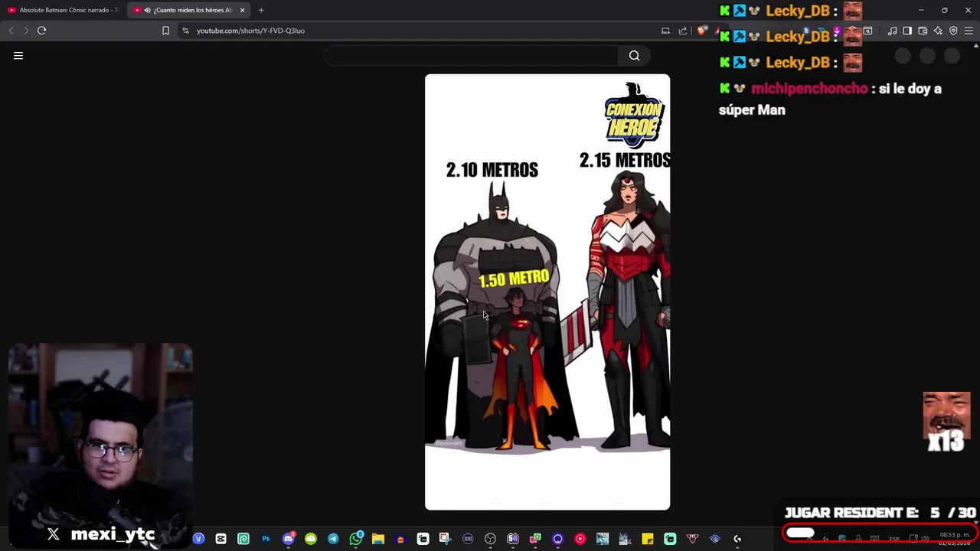Click the install/cast screen icon in address bar
980x551 pixels.
(665, 31)
